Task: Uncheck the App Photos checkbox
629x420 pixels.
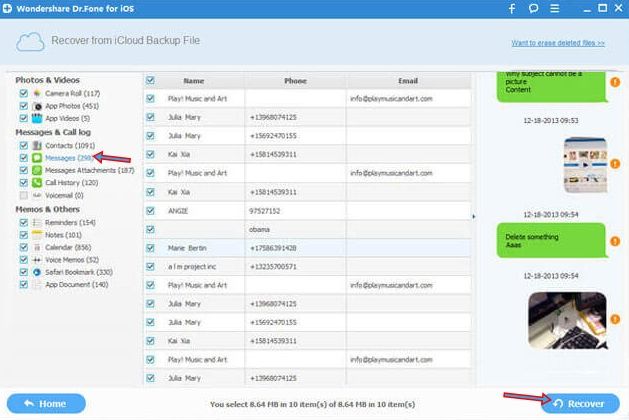Action: tap(24, 106)
